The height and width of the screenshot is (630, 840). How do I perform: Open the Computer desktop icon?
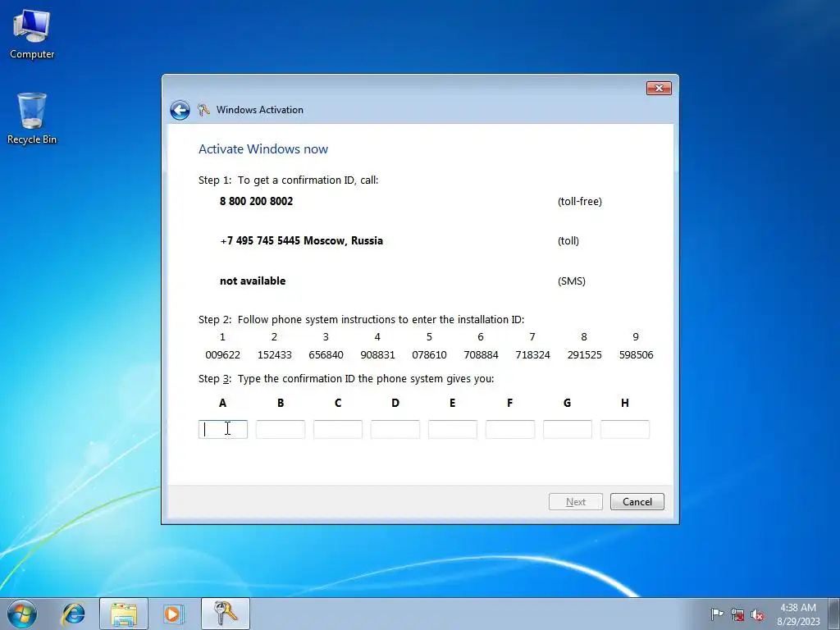tap(32, 34)
